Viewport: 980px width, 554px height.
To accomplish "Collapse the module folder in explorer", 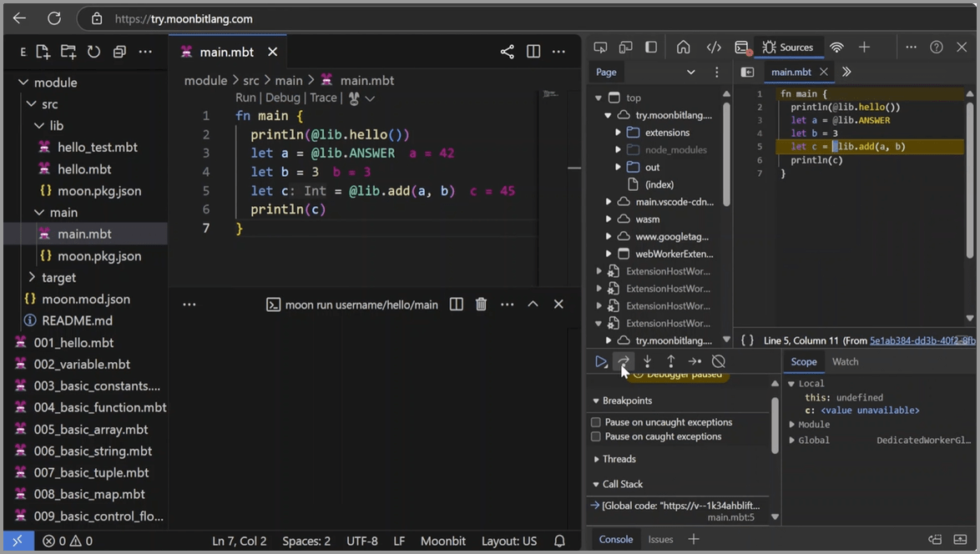I will point(23,83).
